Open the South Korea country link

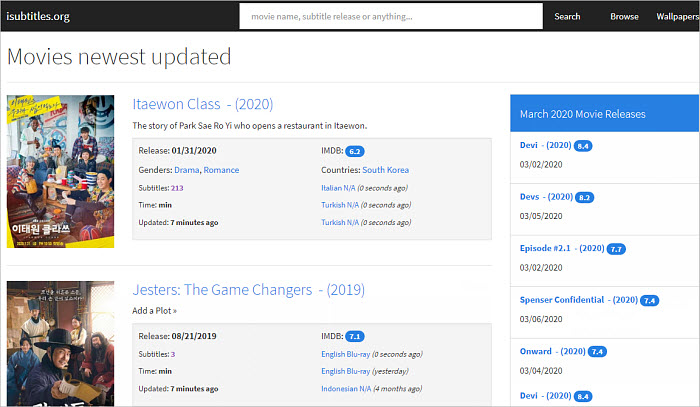click(385, 170)
